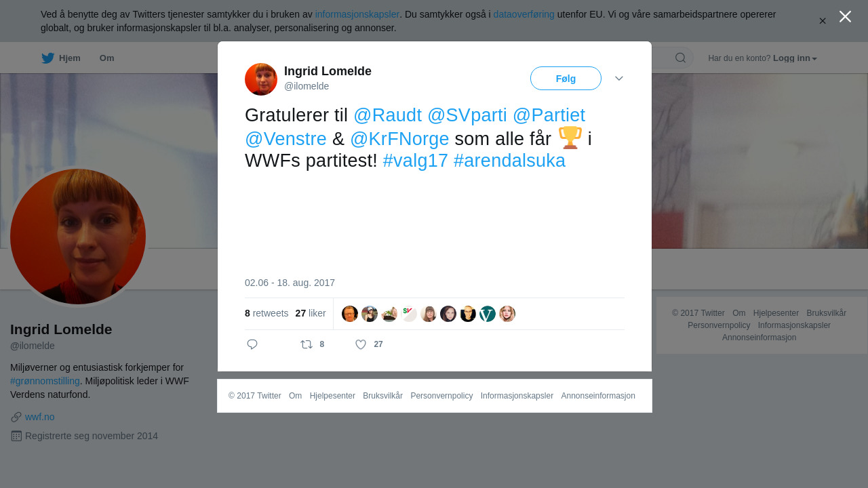
Task: Open the Twitter bird Hjem icon
Action: click(x=47, y=58)
